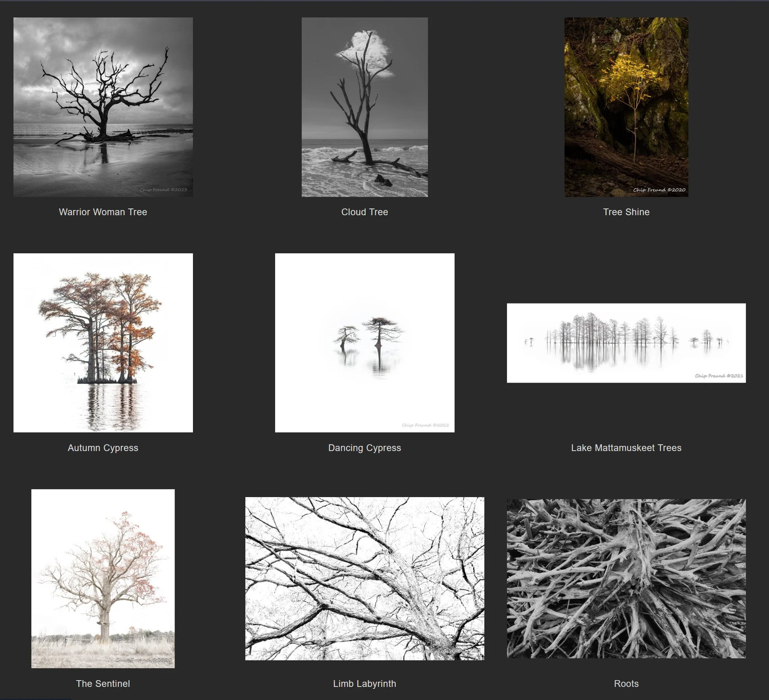
Task: Click the Warrior Woman Tree caption
Action: tap(103, 212)
